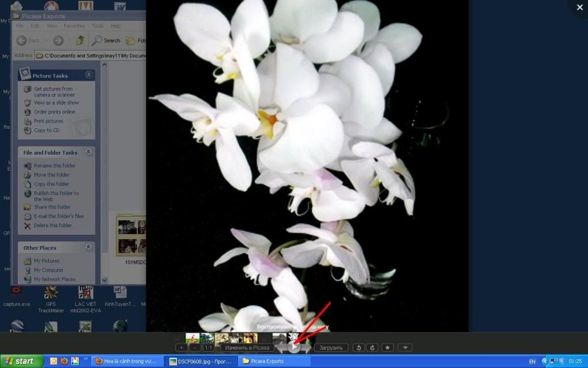Collapse the Picture Tasks panel
This screenshot has height=368, width=588.
click(x=88, y=75)
